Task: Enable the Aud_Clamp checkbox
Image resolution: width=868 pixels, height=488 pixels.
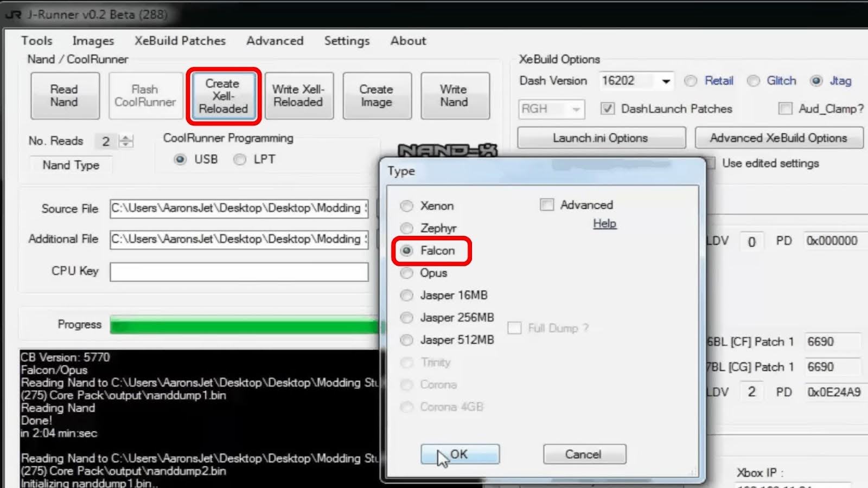Action: pos(785,109)
